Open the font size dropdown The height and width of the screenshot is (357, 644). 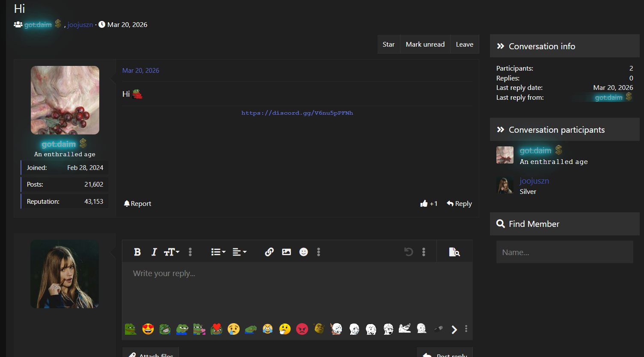tap(172, 252)
